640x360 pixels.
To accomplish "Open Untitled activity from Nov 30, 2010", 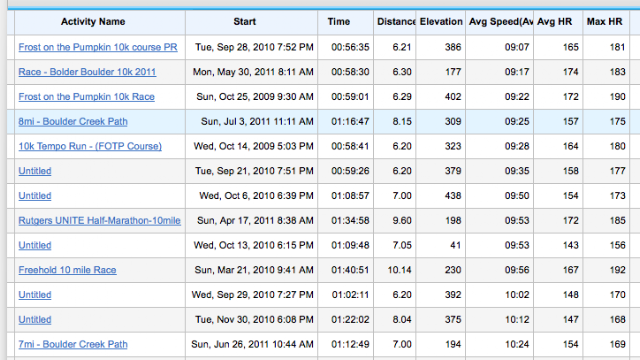I will (x=35, y=320).
